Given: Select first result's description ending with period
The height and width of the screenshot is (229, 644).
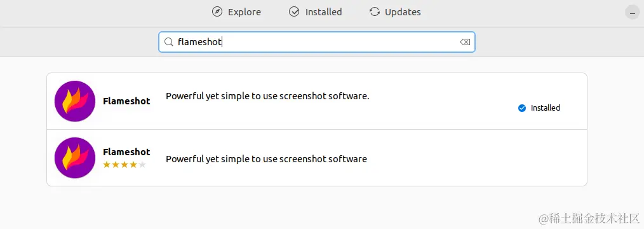Looking at the screenshot, I should point(267,96).
